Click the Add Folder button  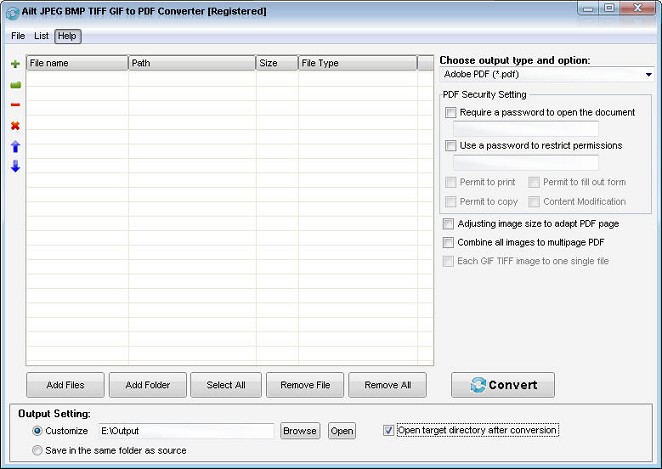click(148, 385)
